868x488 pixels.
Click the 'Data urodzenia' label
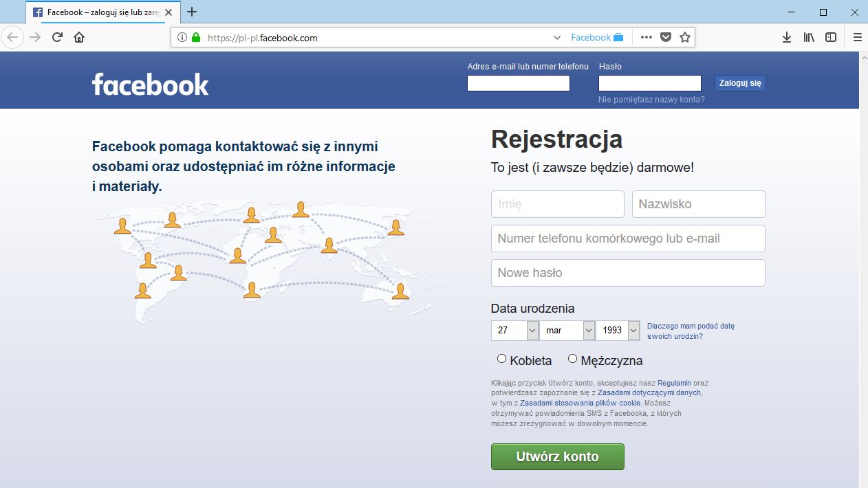(x=532, y=309)
